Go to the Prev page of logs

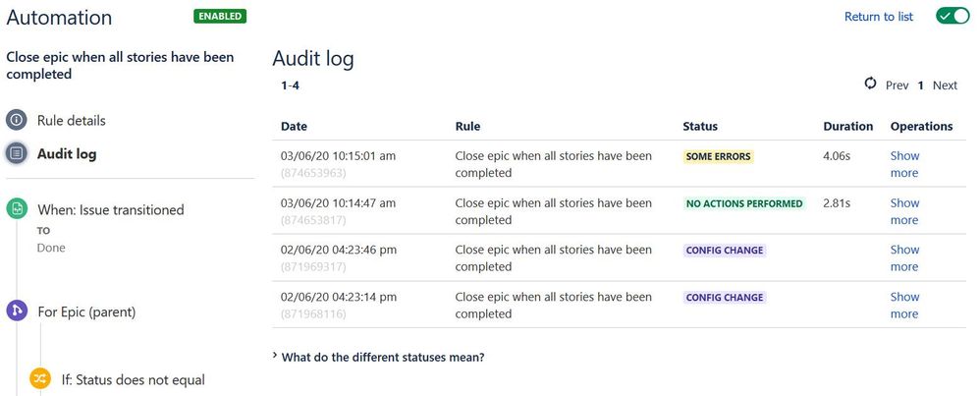click(897, 85)
